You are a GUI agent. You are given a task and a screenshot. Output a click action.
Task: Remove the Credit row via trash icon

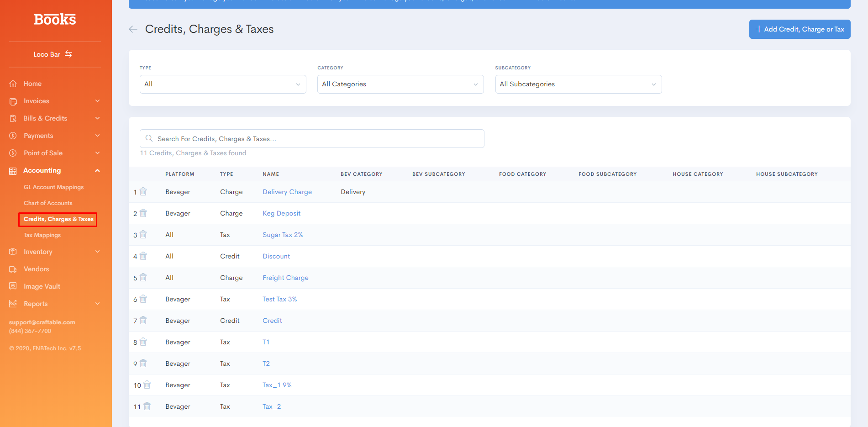[143, 320]
